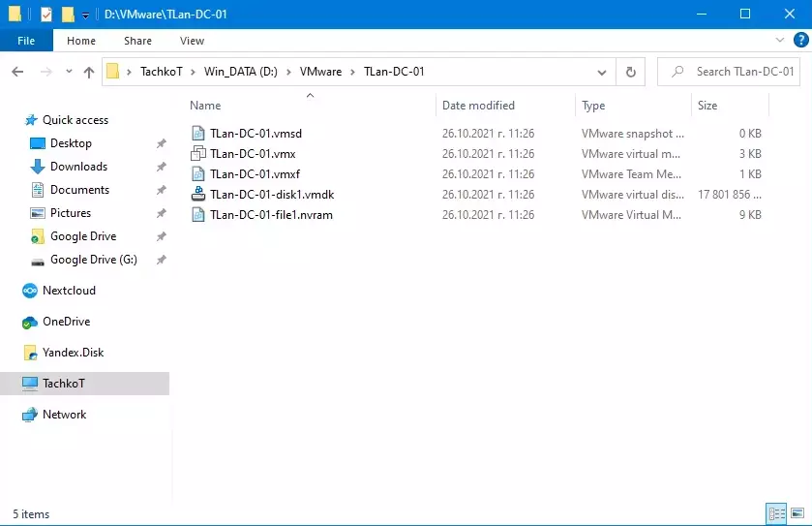Expand address bar history dropdown

coord(601,72)
